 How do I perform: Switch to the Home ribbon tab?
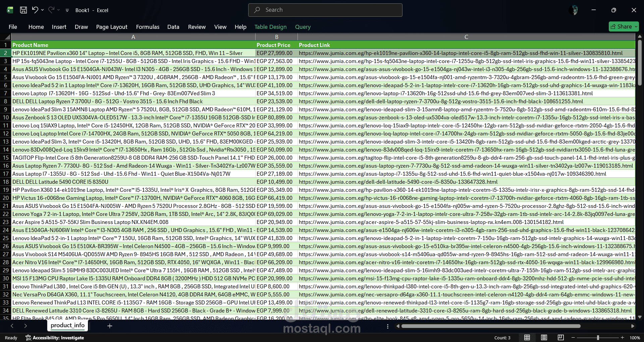pyautogui.click(x=36, y=27)
